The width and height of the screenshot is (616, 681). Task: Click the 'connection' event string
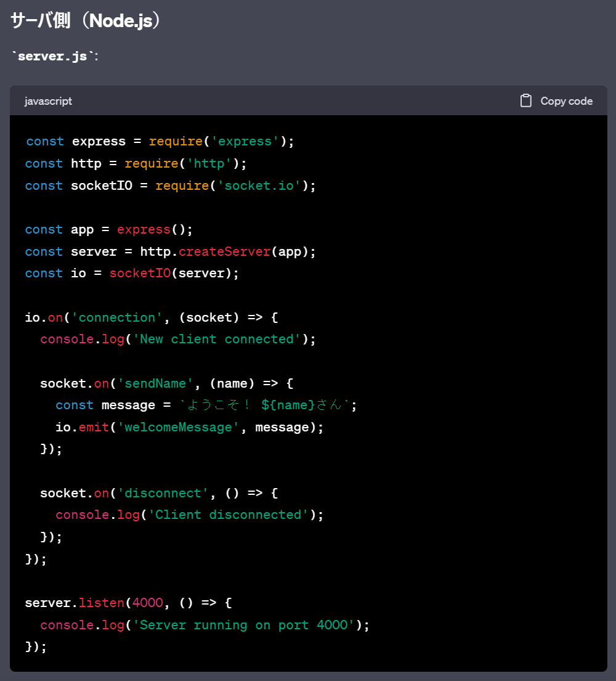tap(117, 317)
